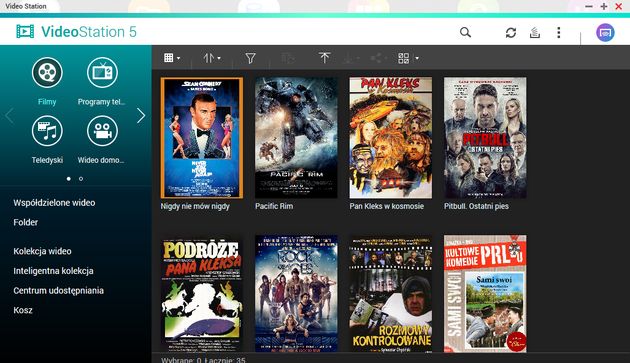Click the greyed share icon in toolbar
The image size is (630, 363).
coord(377,58)
